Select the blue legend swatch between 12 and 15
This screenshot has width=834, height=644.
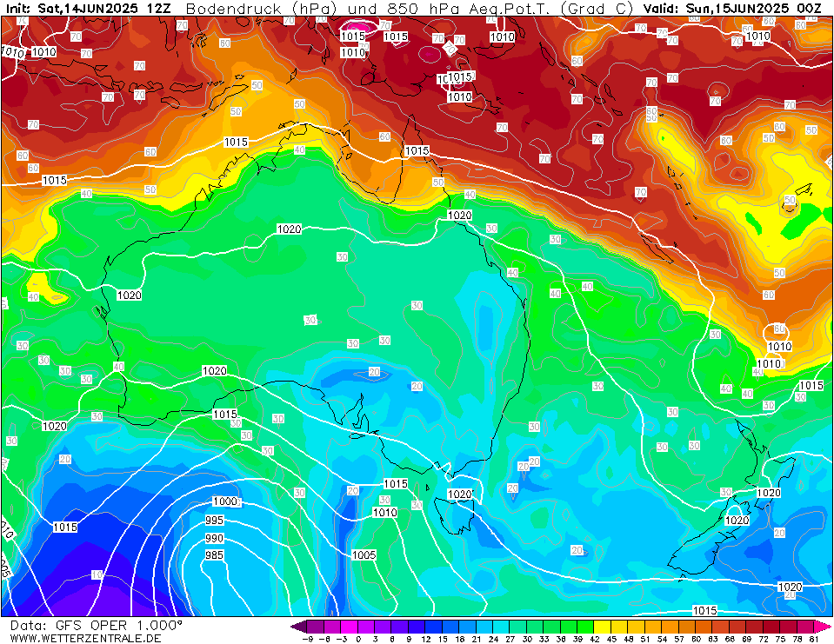pos(435,626)
